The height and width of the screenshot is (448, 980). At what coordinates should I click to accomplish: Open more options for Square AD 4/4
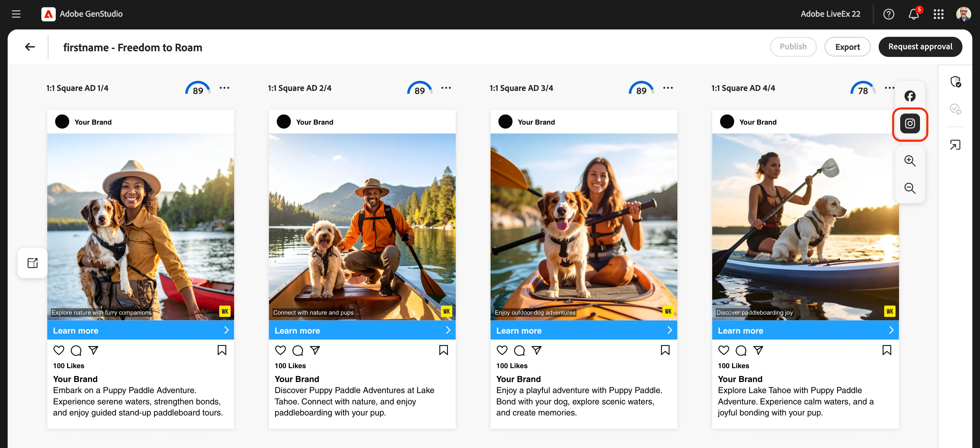[889, 88]
